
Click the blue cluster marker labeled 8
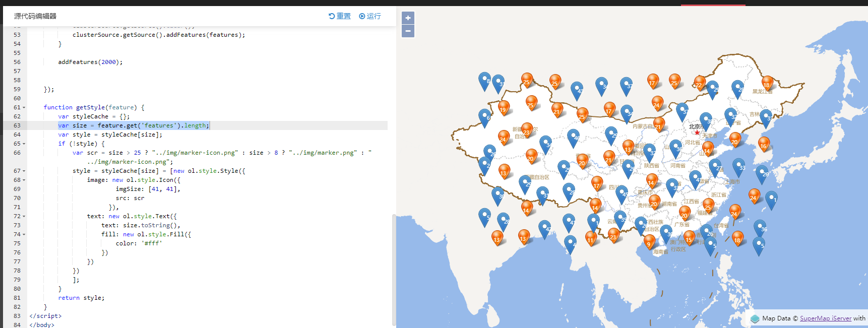point(484,82)
